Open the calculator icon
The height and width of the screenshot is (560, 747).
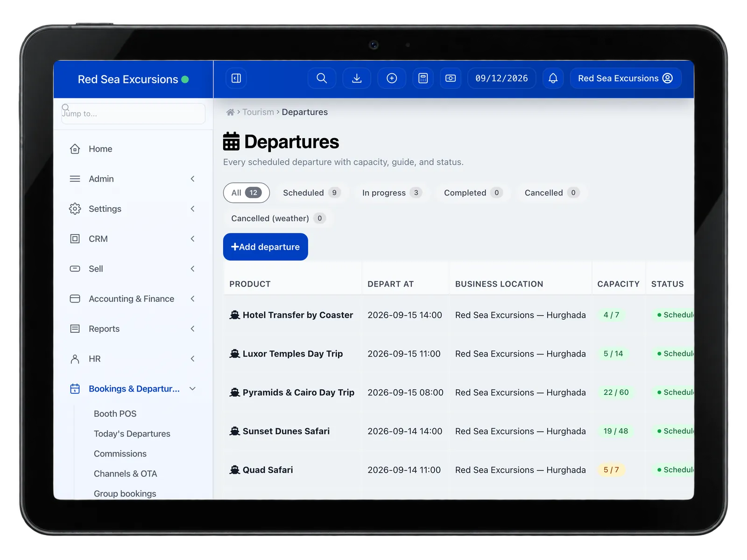coord(423,78)
